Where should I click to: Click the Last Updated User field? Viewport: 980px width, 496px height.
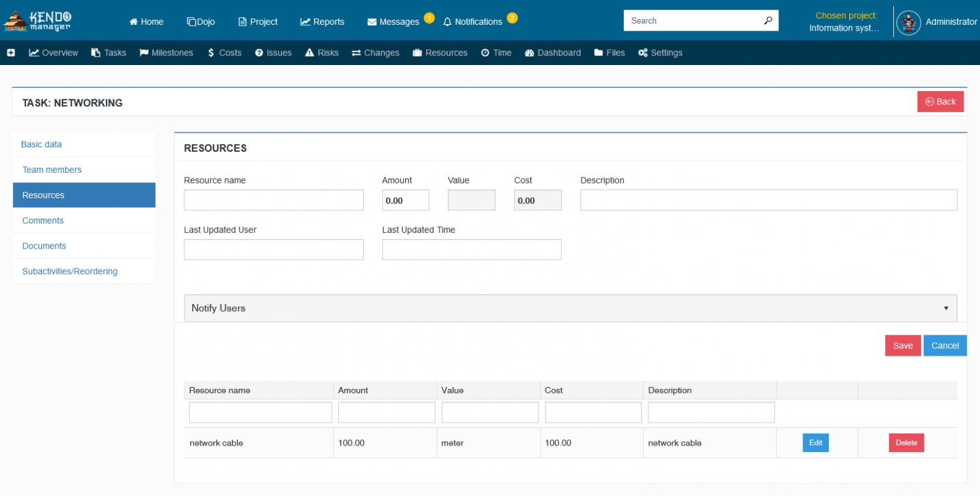tap(274, 249)
